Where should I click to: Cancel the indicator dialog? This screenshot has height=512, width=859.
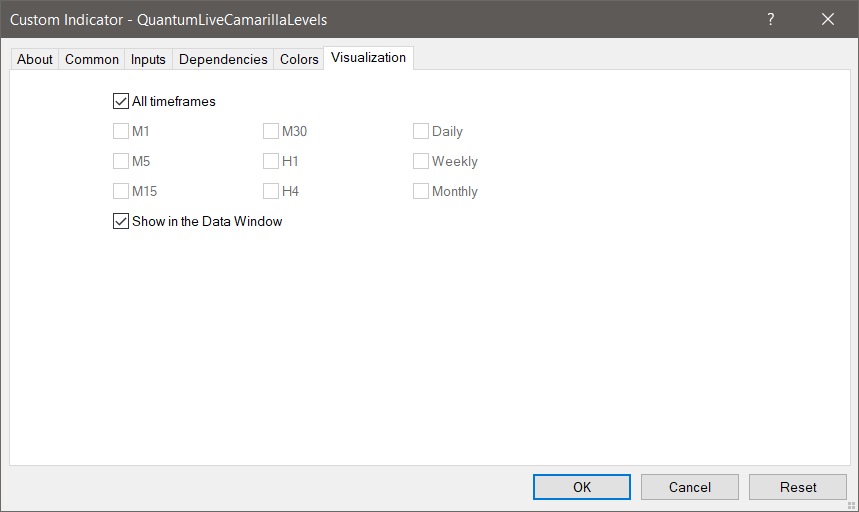[690, 487]
